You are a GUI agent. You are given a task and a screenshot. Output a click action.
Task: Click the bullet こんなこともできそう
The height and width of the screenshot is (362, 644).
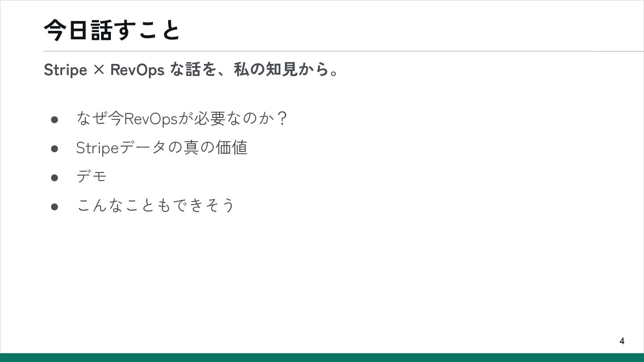click(x=156, y=205)
